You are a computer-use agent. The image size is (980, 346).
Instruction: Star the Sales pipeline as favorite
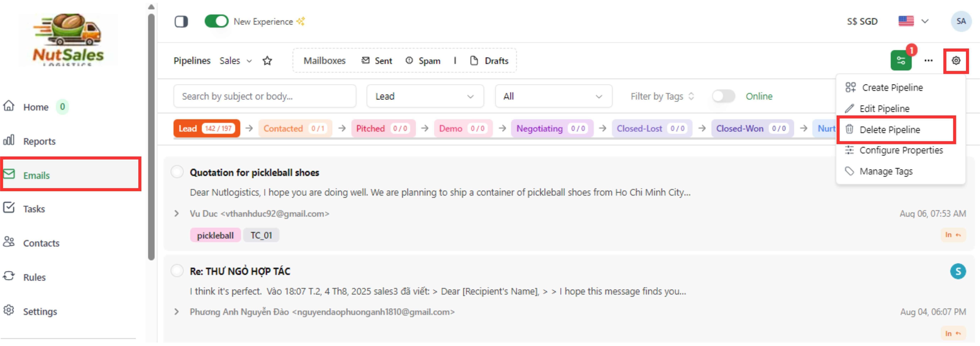pos(267,61)
